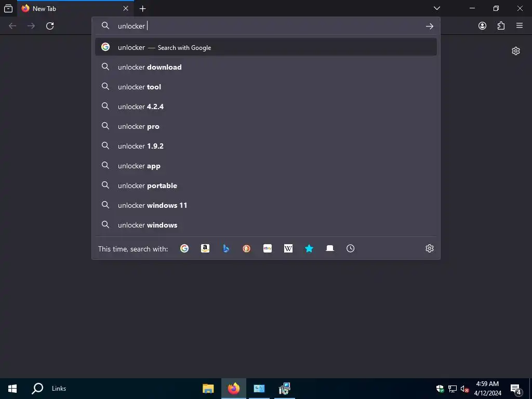
Task: Open Firefox View icon
Action: 8,8
